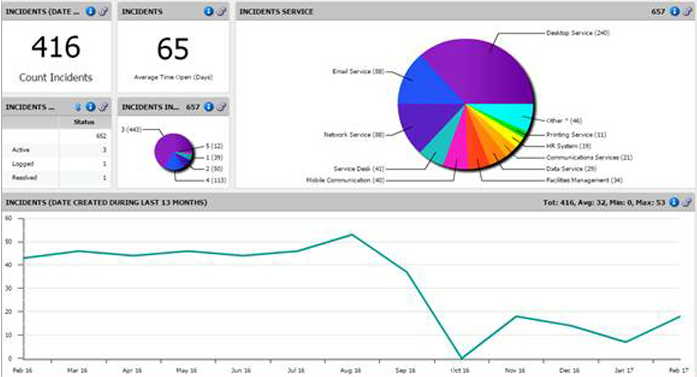Image resolution: width=697 pixels, height=377 pixels.
Task: Click the large 65 average value
Action: [x=173, y=49]
